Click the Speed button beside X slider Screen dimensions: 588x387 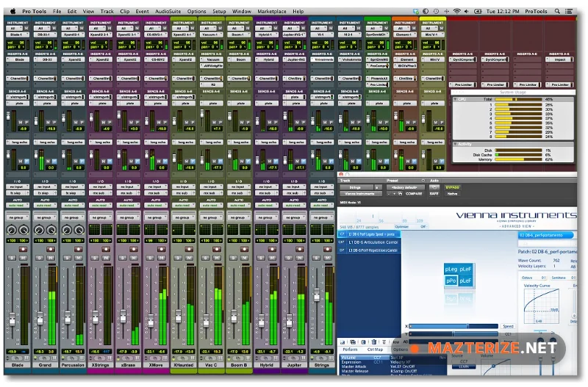tap(508, 326)
